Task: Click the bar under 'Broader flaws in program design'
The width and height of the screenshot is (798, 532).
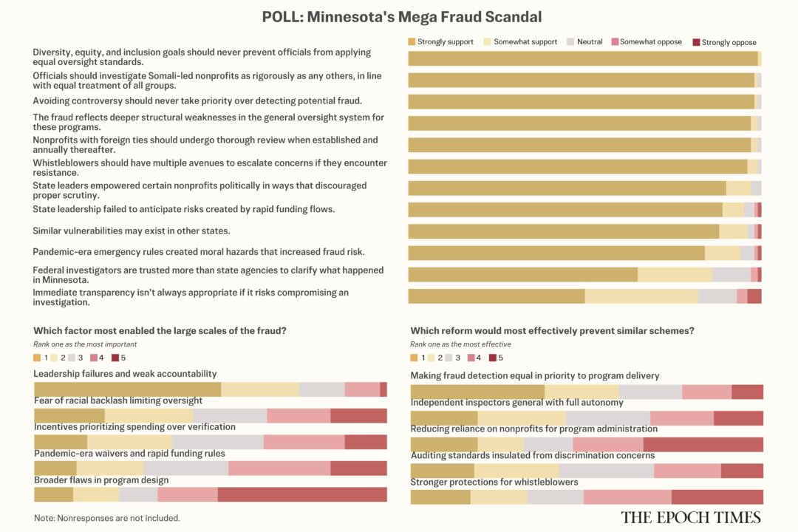Action: 210,494
